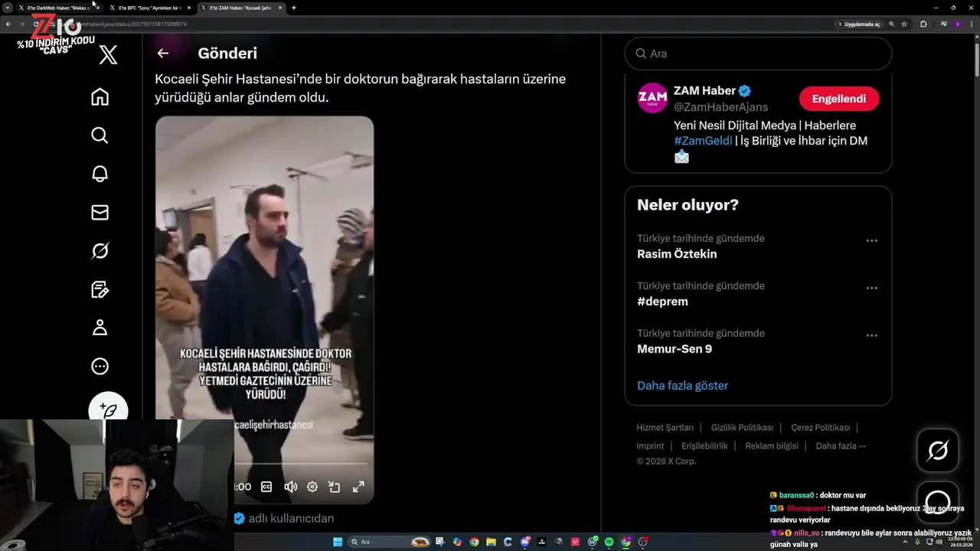Open the ZAM Haber profile name
This screenshot has width=980, height=551.
point(704,90)
